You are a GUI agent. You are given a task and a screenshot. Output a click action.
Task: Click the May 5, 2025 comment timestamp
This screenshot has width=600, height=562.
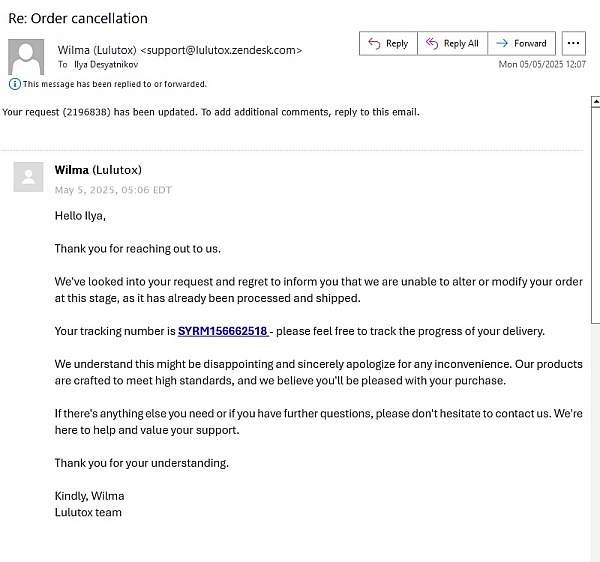(x=113, y=190)
